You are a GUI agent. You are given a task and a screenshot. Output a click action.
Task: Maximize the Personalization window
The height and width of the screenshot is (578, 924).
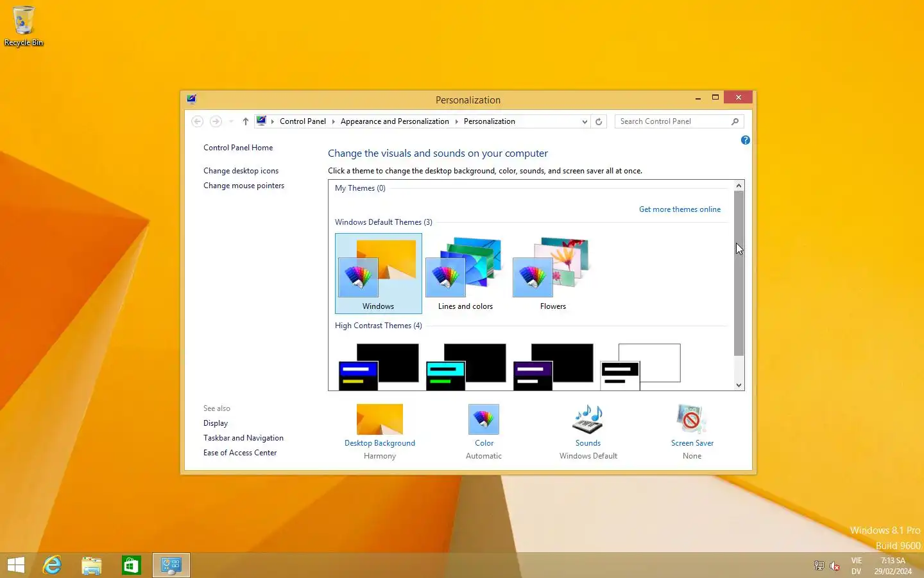pos(715,98)
